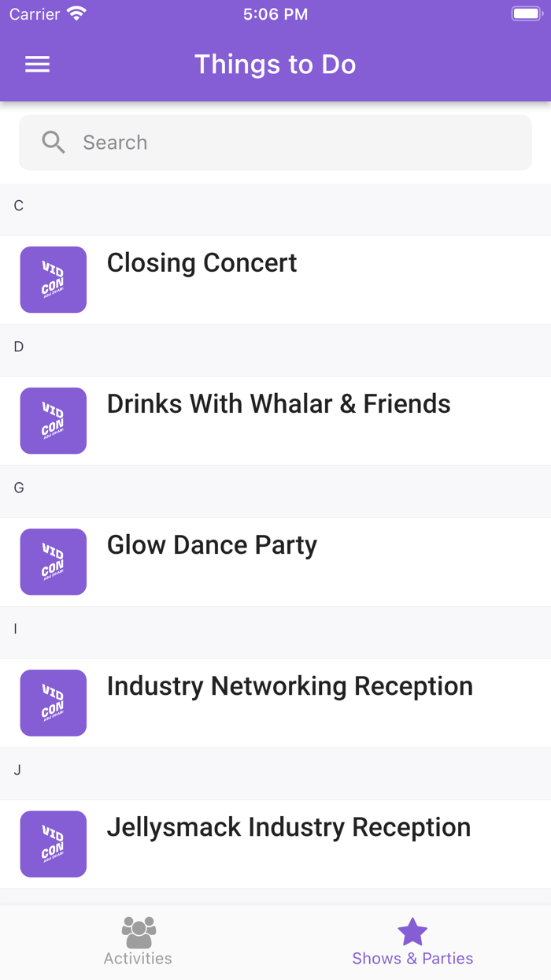Open Drinks With Whalar & Friends
This screenshot has height=980, width=551.
(279, 404)
